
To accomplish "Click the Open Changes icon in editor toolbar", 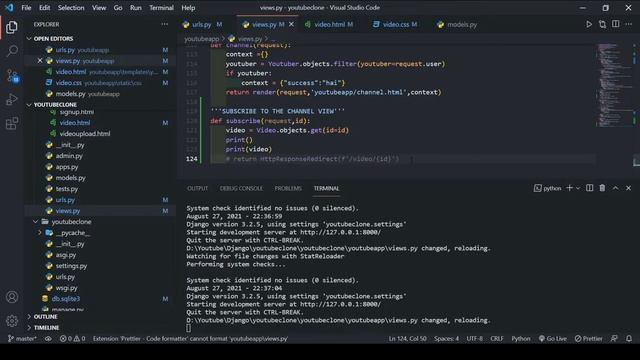I will click(602, 24).
